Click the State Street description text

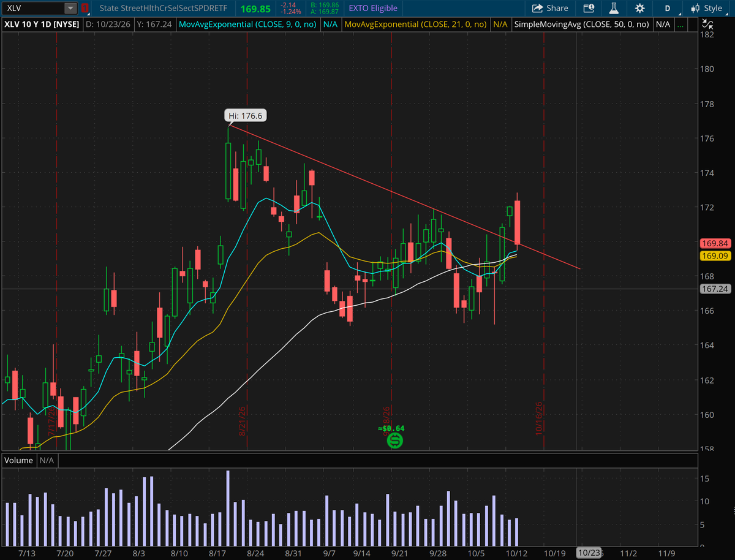click(x=164, y=9)
